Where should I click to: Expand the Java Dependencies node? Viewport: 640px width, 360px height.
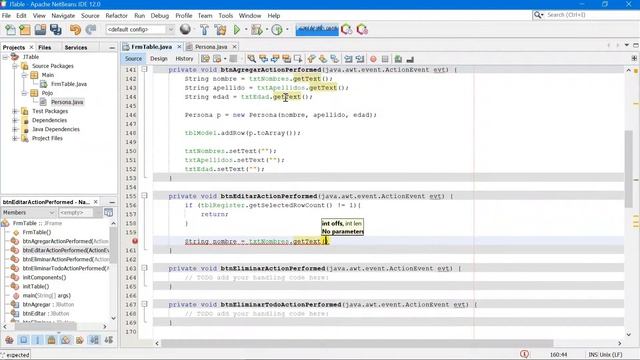click(15, 129)
